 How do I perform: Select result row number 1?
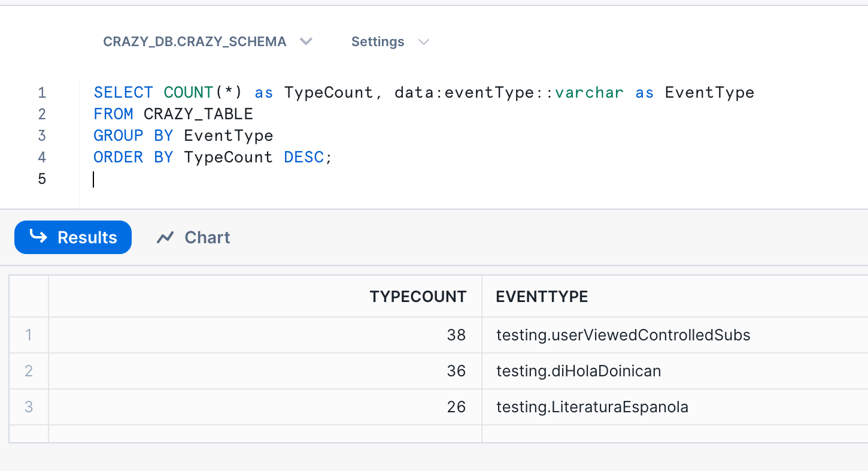(x=29, y=335)
